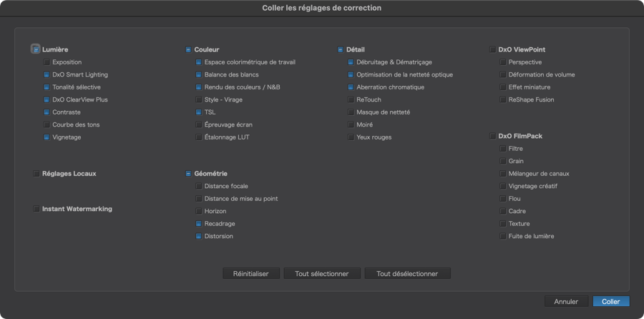This screenshot has height=319, width=644.
Task: Disable the Vignetage checkbox
Action: (47, 137)
